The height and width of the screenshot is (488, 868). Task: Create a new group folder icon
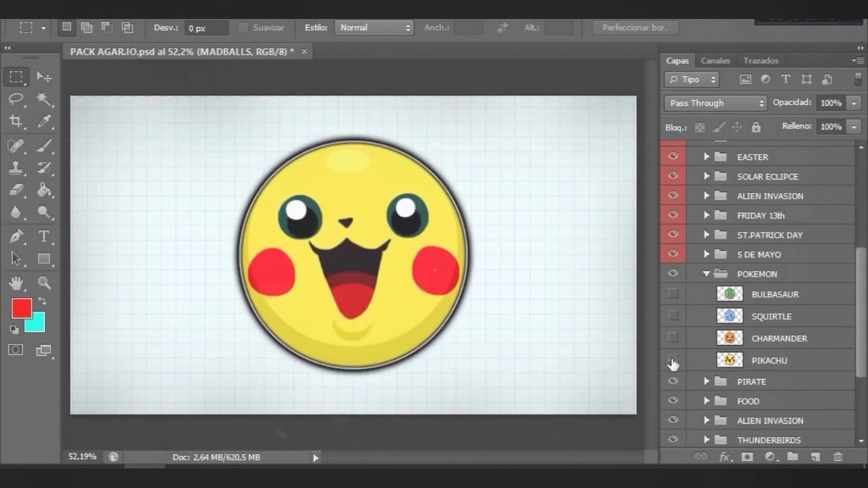[x=792, y=457]
